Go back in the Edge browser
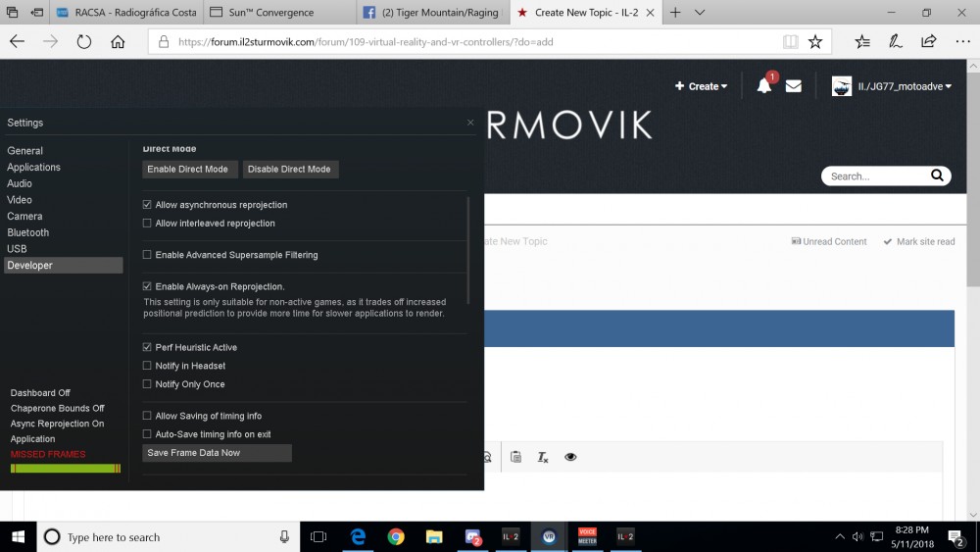This screenshot has width=980, height=552. (x=17, y=42)
